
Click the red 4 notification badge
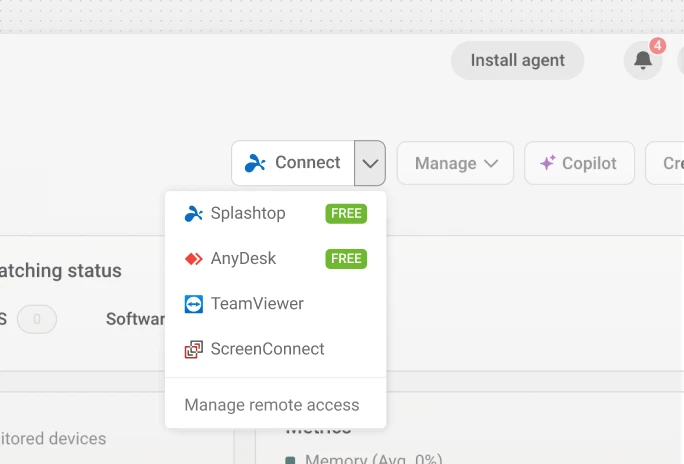657,45
